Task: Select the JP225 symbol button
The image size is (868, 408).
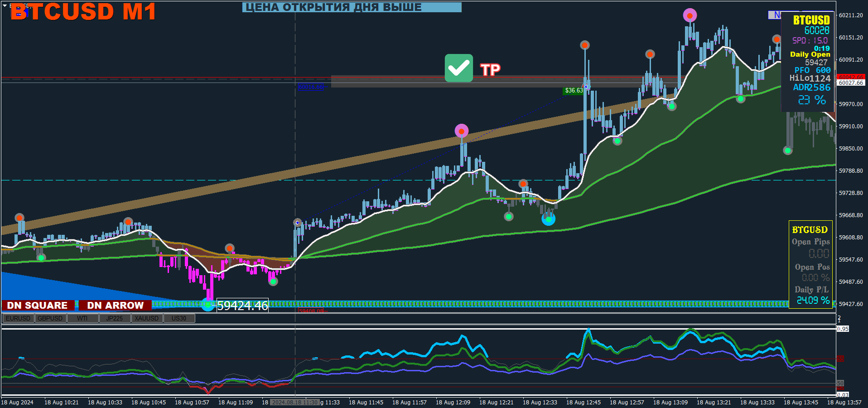Action: tap(115, 318)
